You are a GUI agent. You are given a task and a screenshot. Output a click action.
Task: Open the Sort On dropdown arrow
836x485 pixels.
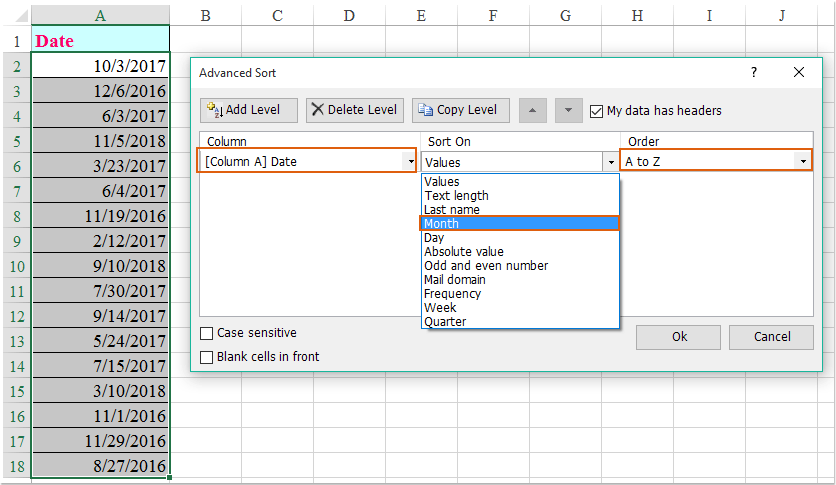[610, 161]
